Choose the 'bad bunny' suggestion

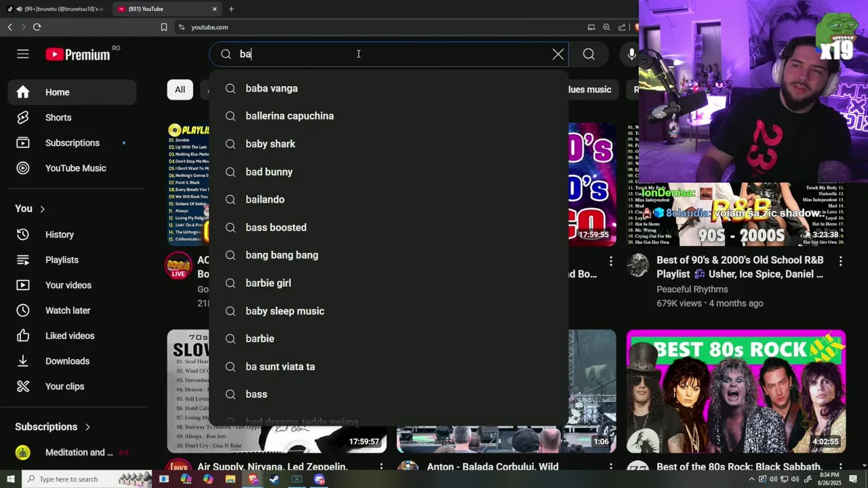[389, 171]
